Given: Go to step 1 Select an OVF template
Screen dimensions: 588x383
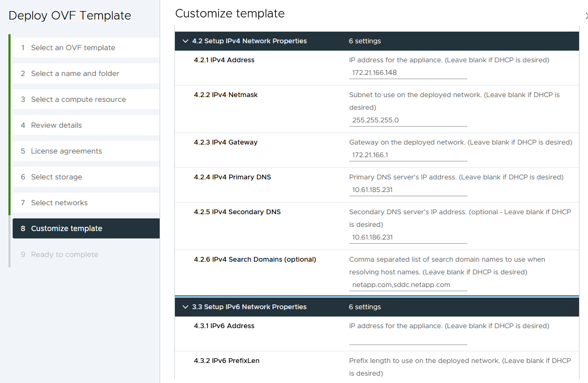Looking at the screenshot, I should click(x=73, y=47).
